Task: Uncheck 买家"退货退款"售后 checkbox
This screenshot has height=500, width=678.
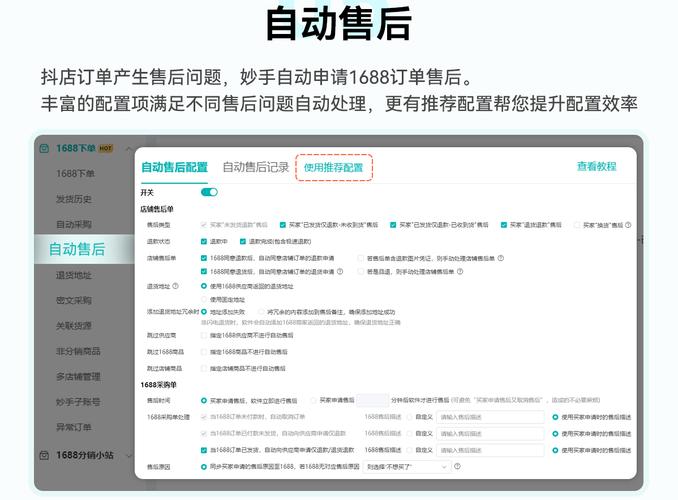Action: 504,225
